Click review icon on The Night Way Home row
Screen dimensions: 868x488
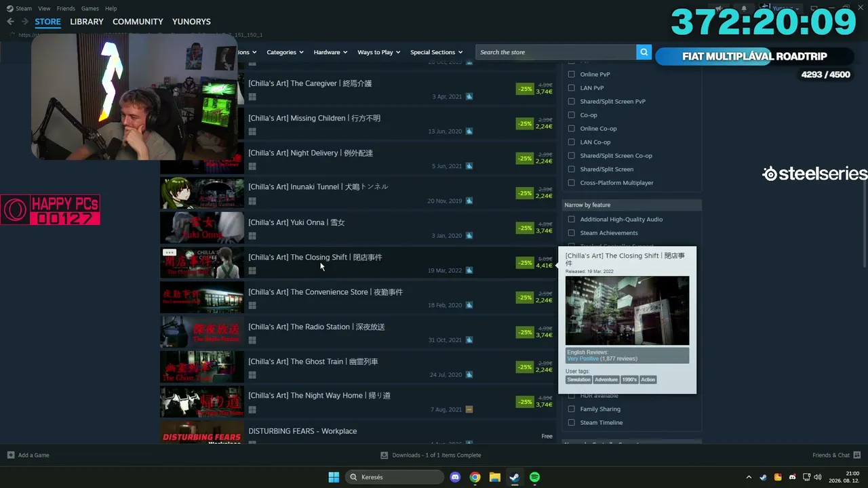[469, 409]
